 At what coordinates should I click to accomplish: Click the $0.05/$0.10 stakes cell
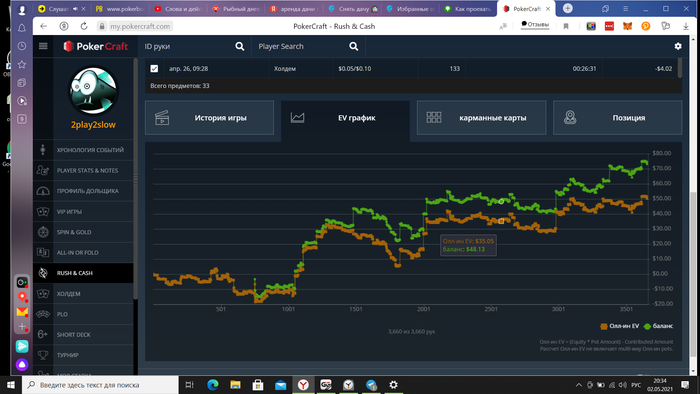354,68
